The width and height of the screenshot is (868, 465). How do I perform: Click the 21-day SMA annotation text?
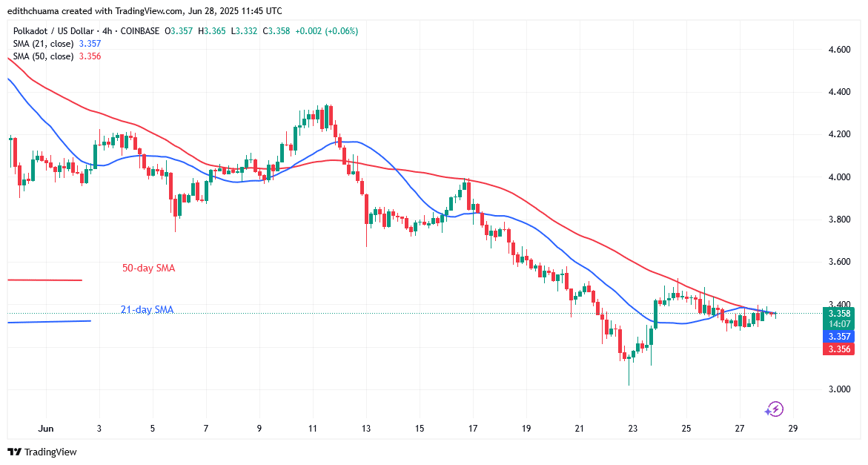tap(148, 309)
